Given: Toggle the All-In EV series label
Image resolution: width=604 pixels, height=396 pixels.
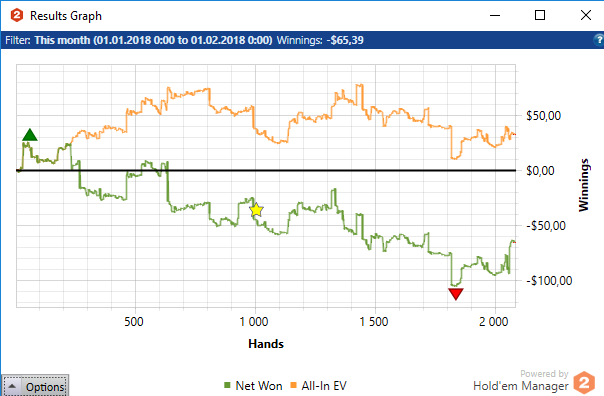Looking at the screenshot, I should (x=324, y=386).
